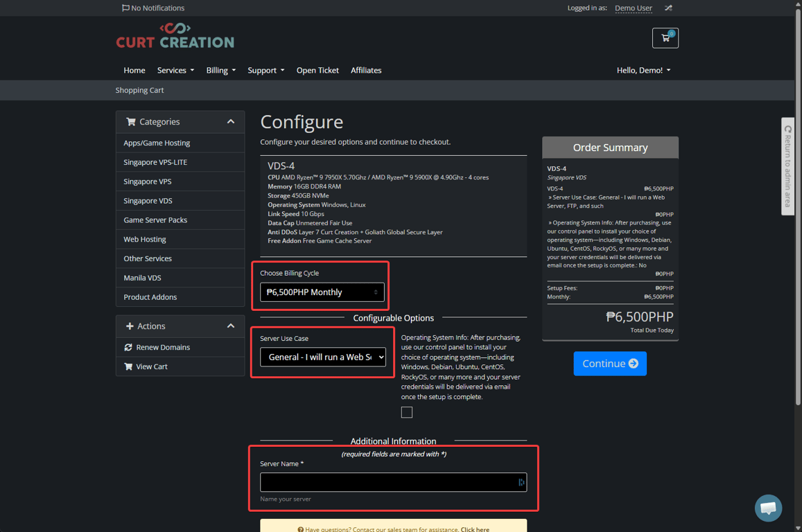Open the Choose Billing Cycle dropdown
Image resolution: width=802 pixels, height=532 pixels.
(x=322, y=292)
